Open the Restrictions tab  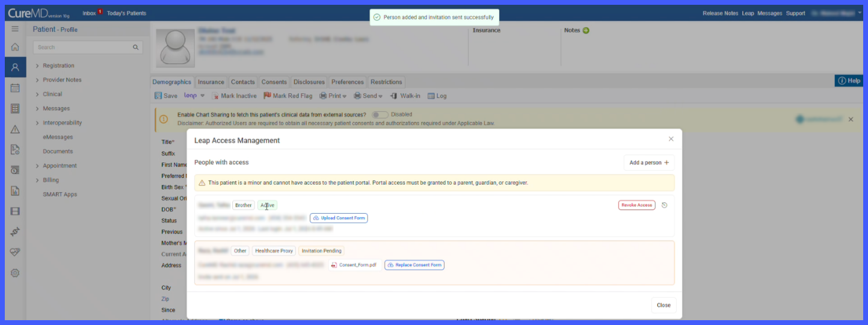tap(386, 82)
